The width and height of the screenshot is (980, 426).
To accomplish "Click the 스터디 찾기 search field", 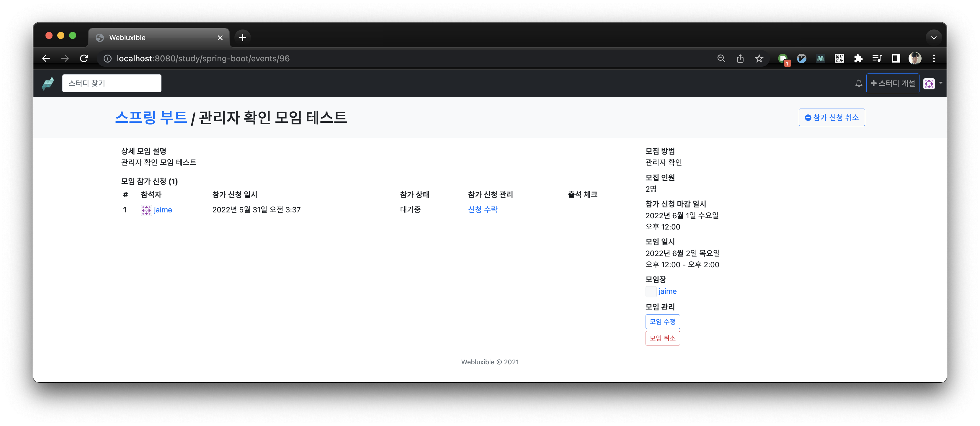I will (112, 83).
